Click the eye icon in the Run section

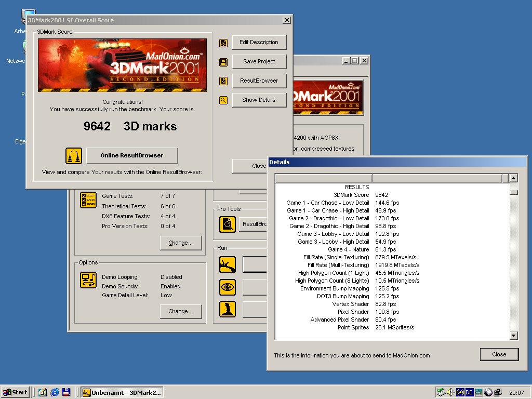(x=228, y=287)
